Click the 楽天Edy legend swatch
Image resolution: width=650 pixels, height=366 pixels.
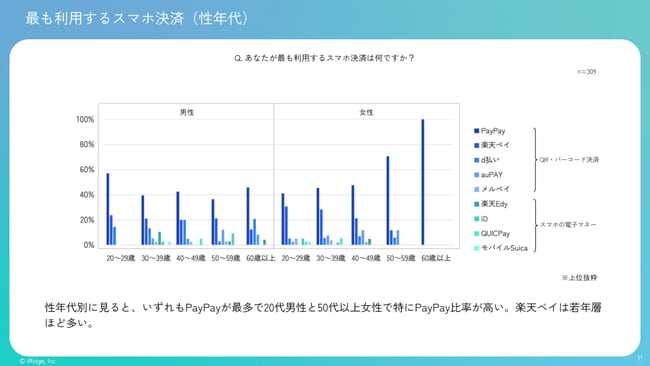tap(476, 204)
